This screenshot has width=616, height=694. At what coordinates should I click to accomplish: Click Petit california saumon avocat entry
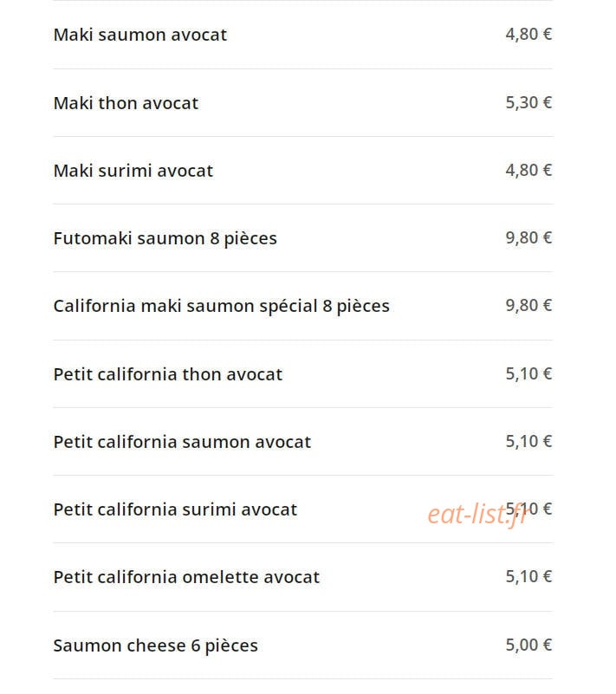tap(182, 442)
